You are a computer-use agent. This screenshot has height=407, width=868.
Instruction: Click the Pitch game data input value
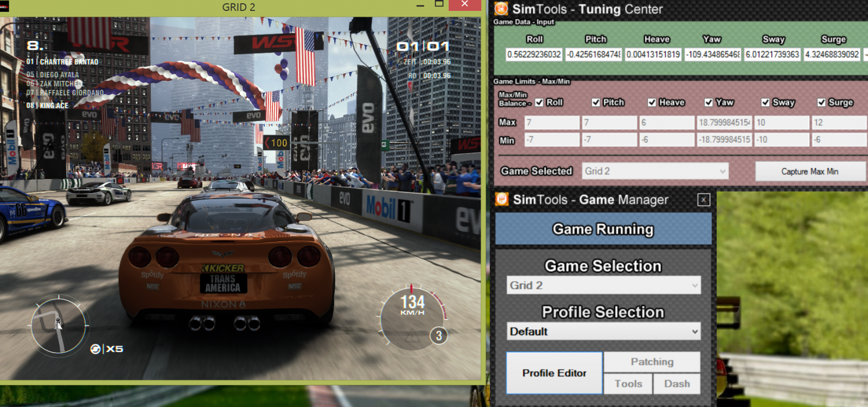pyautogui.click(x=593, y=55)
